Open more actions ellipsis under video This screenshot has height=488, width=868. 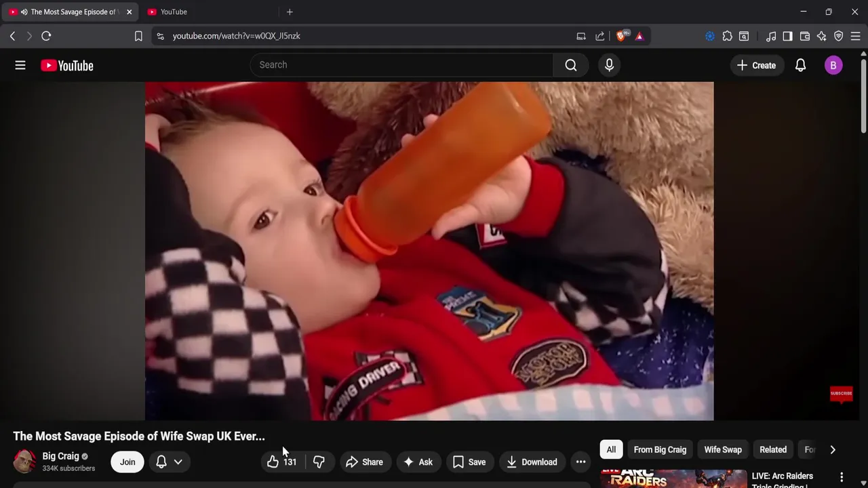(x=580, y=462)
